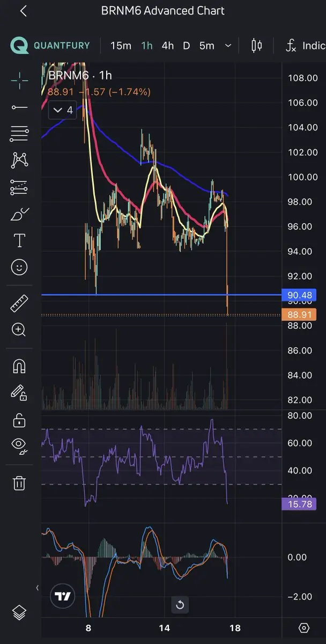The width and height of the screenshot is (326, 644).
Task: Open the candlestick chart type selector
Action: pos(257,46)
